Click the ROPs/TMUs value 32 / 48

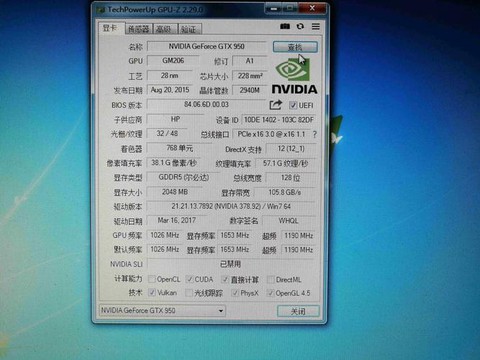point(167,134)
